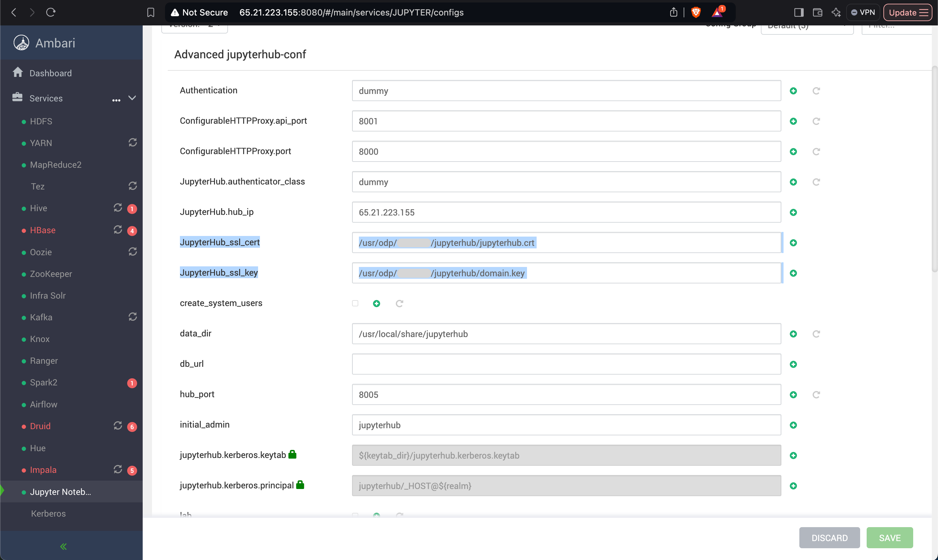The width and height of the screenshot is (938, 560).
Task: Toggle create_system_users checkbox
Action: pyautogui.click(x=355, y=303)
